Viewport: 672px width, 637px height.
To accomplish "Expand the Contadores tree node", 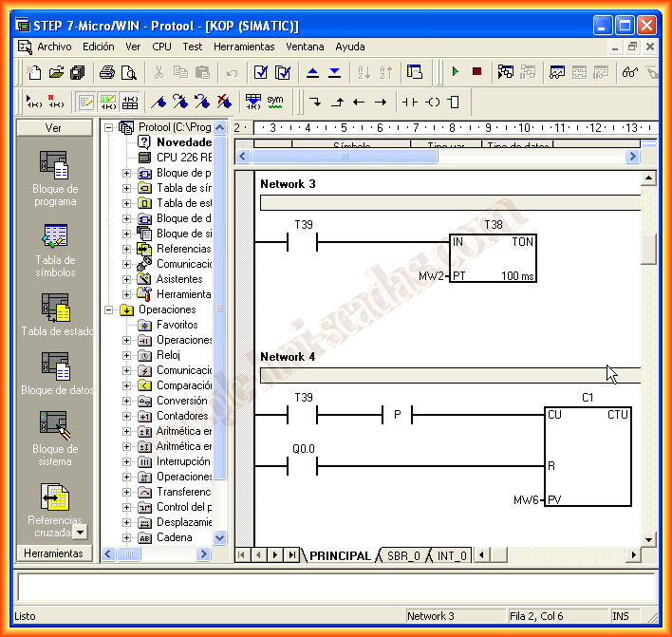I will (x=127, y=416).
